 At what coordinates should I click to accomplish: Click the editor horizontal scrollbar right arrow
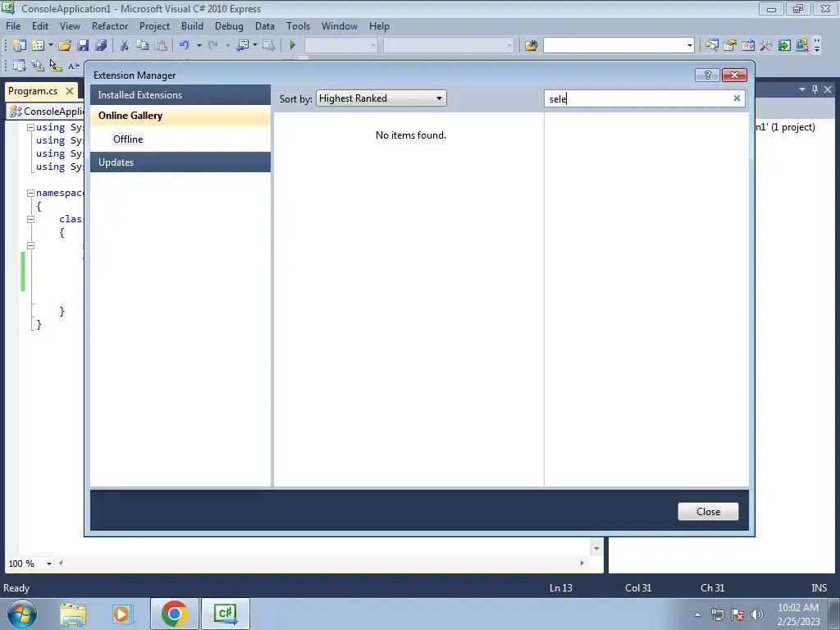582,563
